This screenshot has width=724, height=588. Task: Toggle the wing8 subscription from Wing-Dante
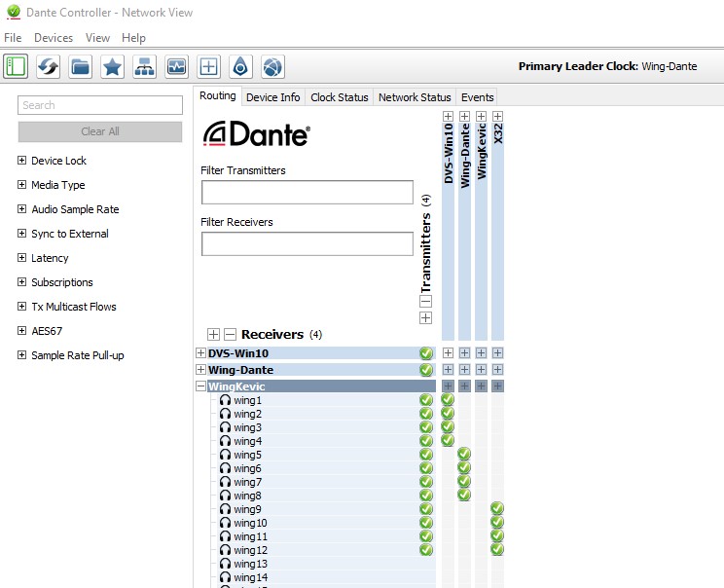[x=464, y=496]
